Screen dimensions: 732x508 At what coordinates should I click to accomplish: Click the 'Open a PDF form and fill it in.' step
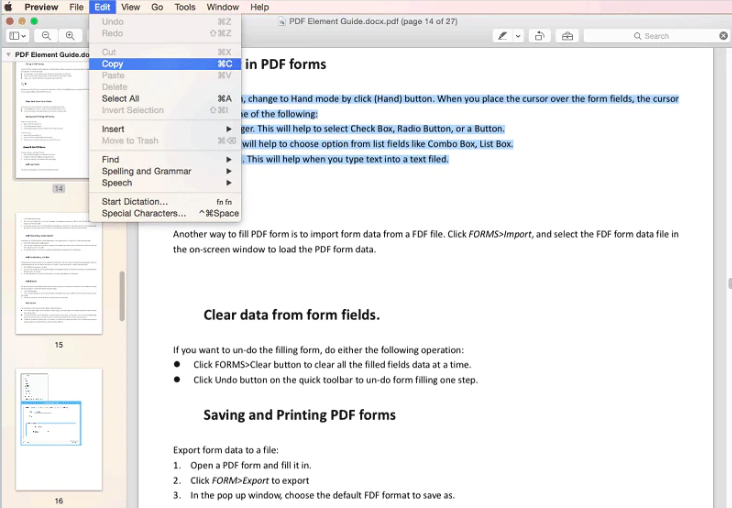click(x=251, y=466)
